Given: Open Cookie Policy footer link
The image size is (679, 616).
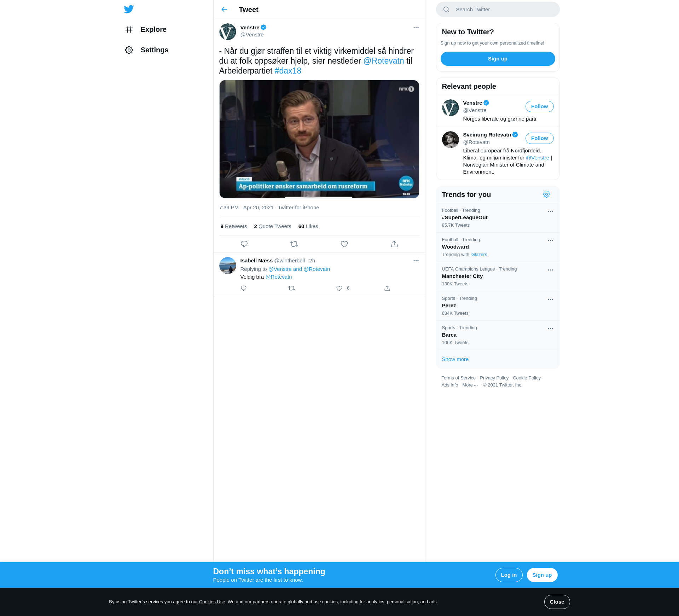Looking at the screenshot, I should pyautogui.click(x=527, y=378).
